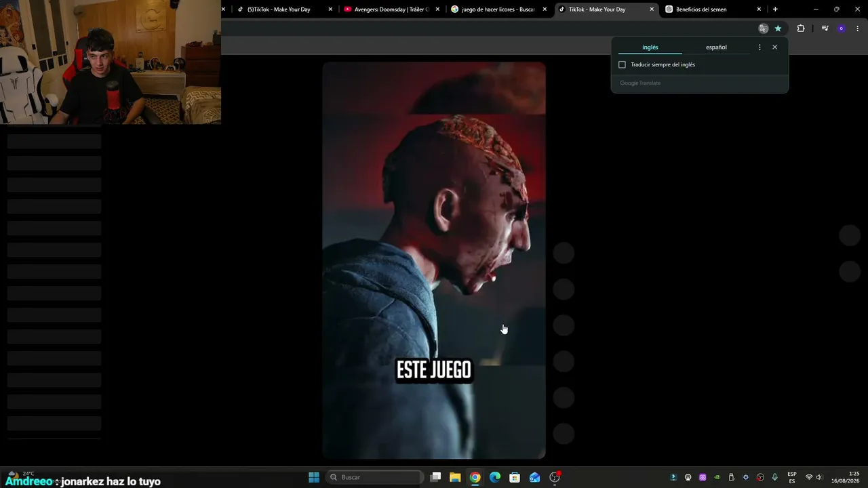This screenshot has width=868, height=488.
Task: Close the active 'TikTok - Make Your Day' tab
Action: click(x=652, y=9)
